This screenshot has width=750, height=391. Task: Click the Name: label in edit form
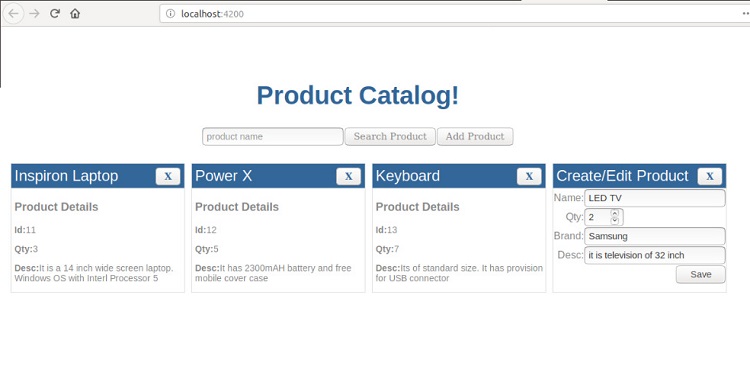tap(569, 198)
